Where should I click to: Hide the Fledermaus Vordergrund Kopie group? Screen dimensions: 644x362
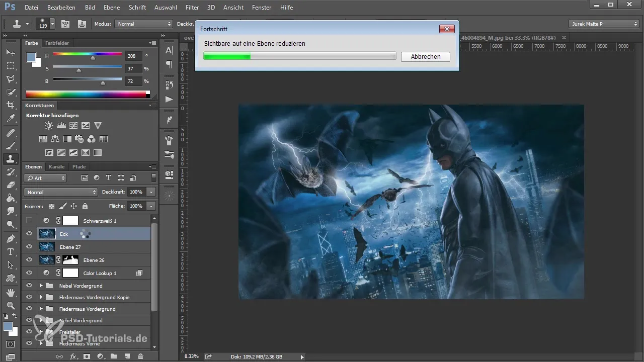point(29,297)
